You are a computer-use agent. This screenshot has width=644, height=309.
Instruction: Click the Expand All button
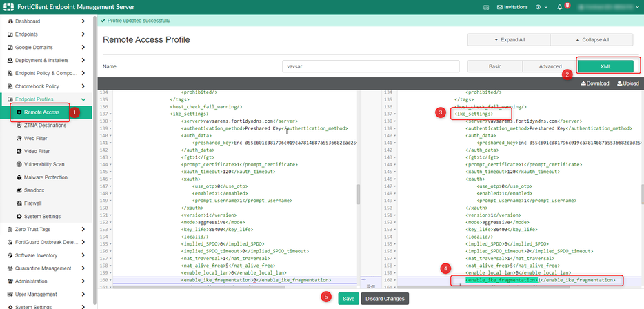tap(509, 40)
